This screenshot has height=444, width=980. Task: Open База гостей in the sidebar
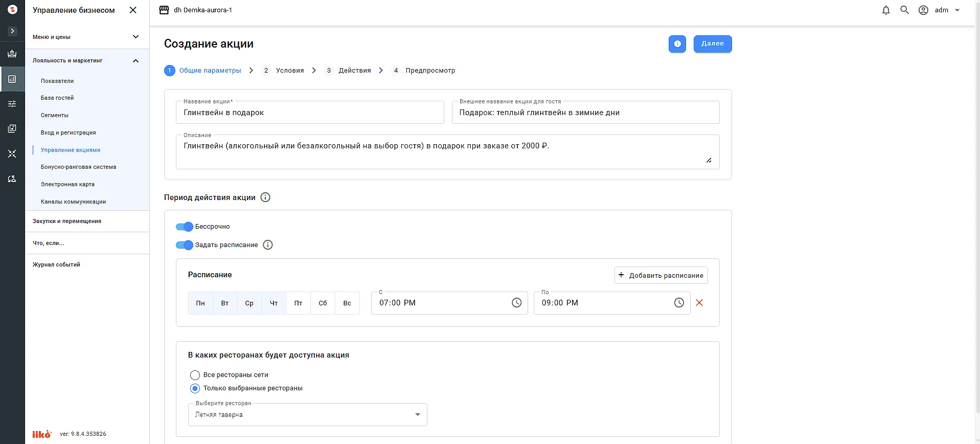point(57,98)
